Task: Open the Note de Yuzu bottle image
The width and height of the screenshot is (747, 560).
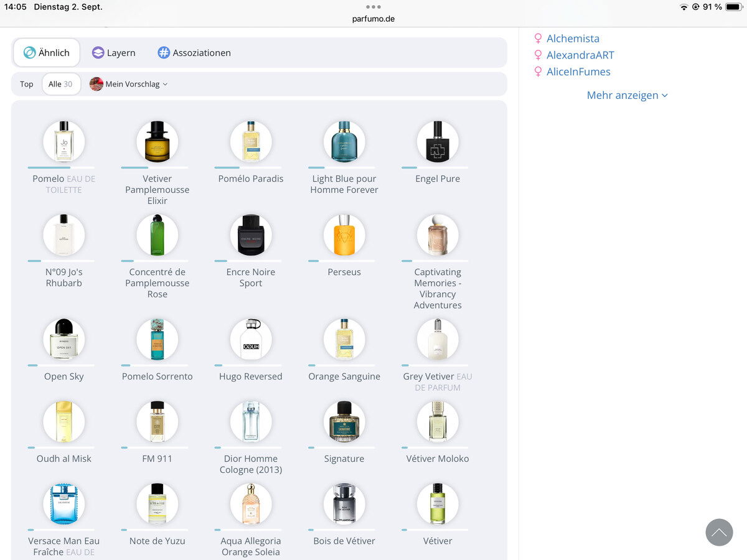Action: [x=157, y=504]
